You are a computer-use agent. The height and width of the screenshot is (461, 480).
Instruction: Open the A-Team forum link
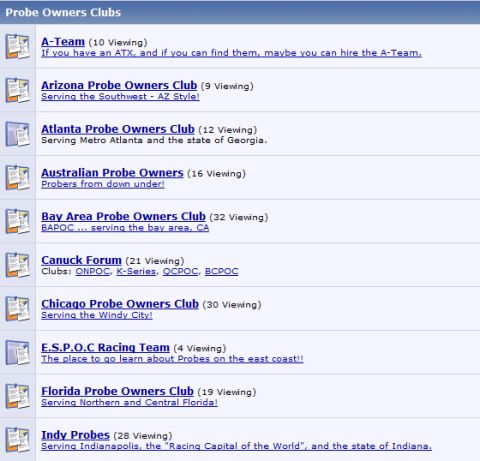pyautogui.click(x=63, y=42)
